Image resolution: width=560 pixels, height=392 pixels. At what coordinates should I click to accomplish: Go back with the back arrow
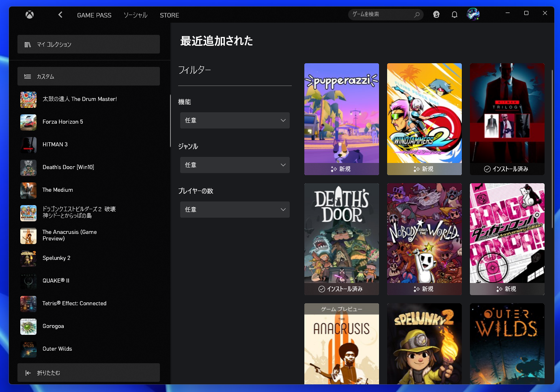60,15
